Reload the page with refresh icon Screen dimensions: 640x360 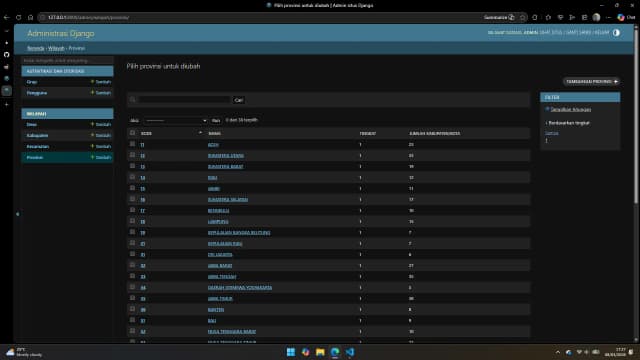(x=19, y=18)
